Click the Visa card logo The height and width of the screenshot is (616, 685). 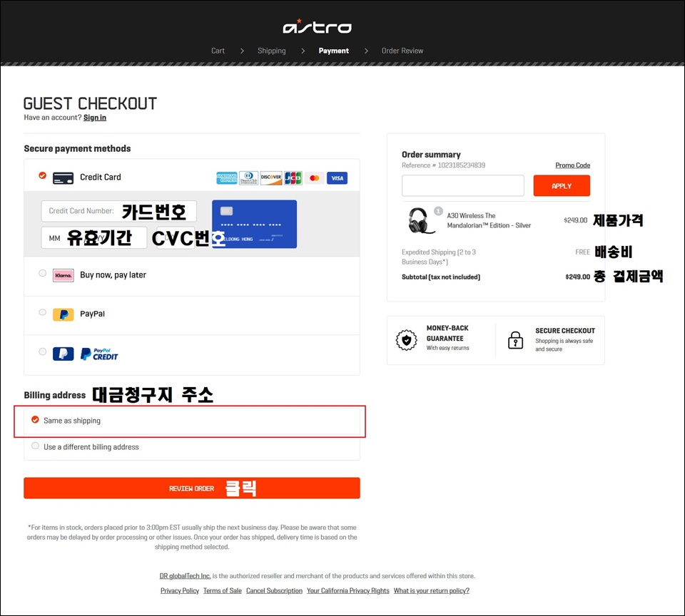[337, 178]
